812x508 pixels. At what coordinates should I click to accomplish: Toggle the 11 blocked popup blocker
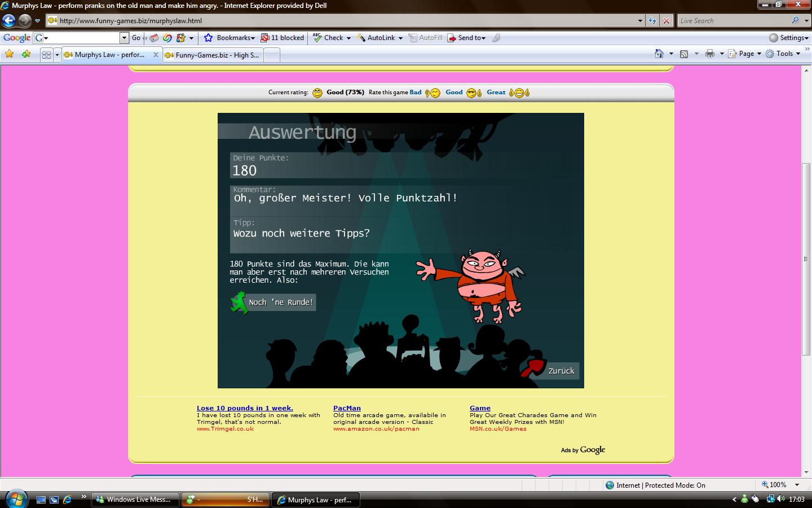[x=282, y=38]
